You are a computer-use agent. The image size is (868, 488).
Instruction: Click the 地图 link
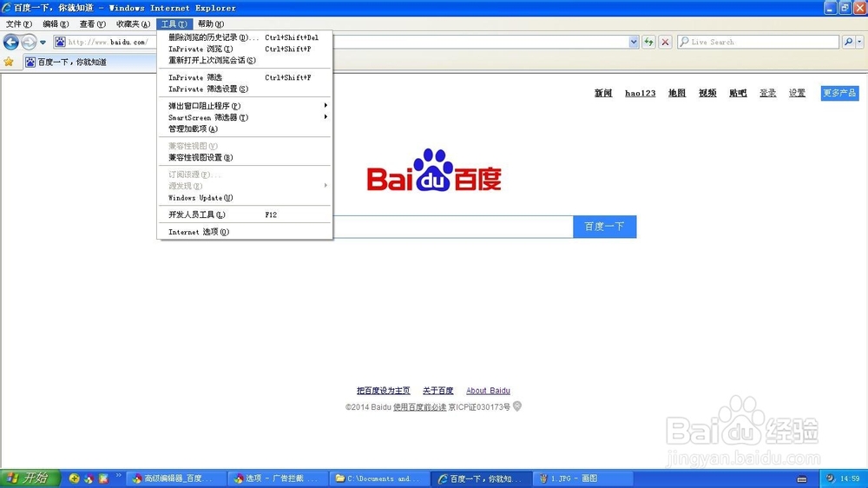[676, 93]
